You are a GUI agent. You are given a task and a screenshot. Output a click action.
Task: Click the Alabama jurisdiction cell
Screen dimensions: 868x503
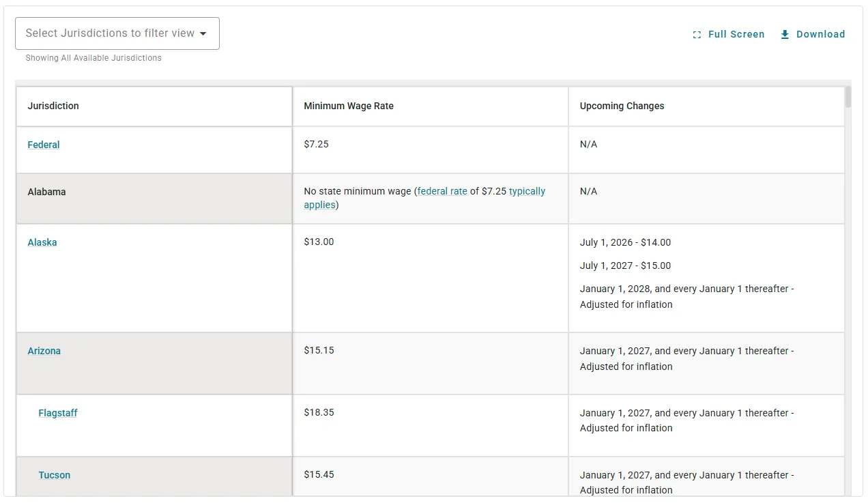tap(47, 192)
